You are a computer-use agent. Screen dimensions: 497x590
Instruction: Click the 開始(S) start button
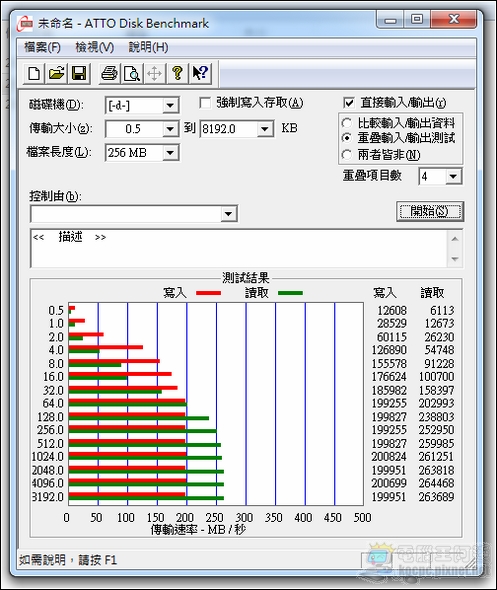coord(430,211)
